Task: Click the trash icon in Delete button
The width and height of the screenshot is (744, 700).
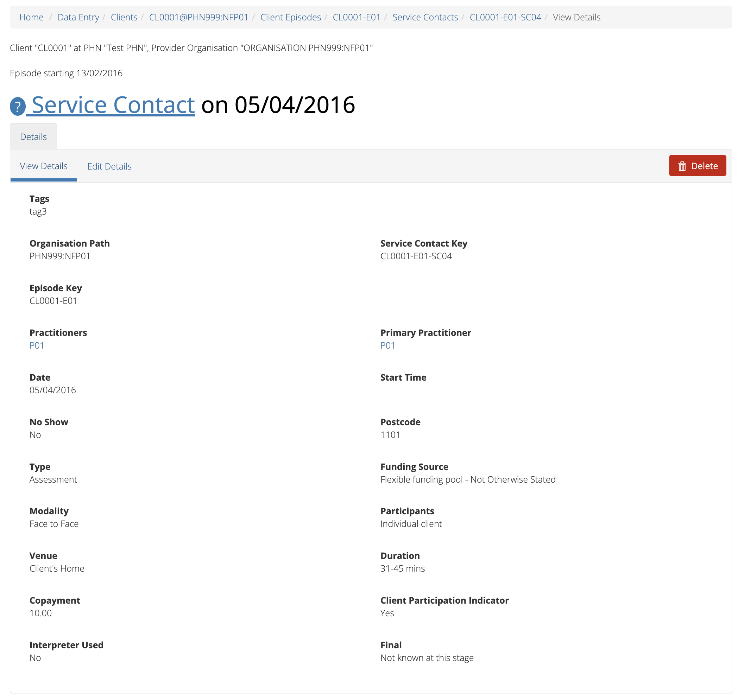Action: tap(682, 166)
